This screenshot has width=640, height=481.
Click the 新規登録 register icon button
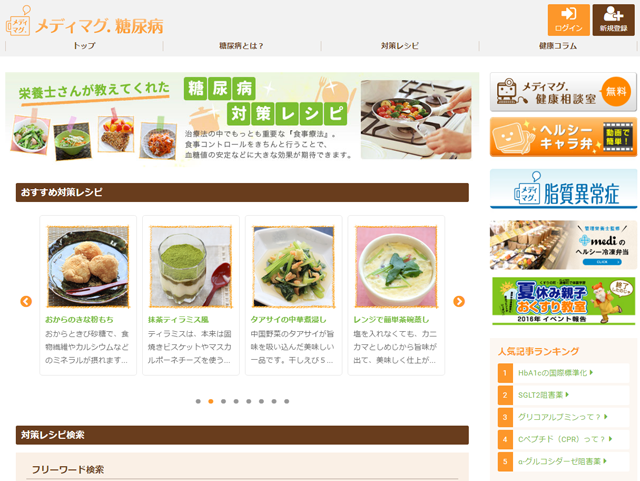point(613,20)
